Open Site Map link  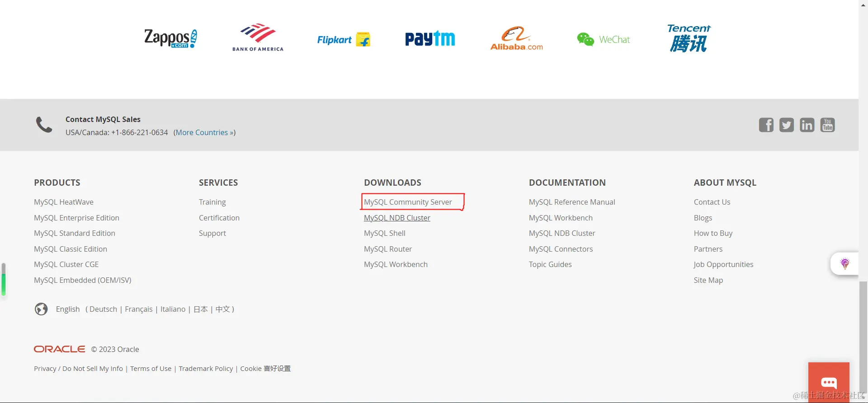(x=708, y=280)
